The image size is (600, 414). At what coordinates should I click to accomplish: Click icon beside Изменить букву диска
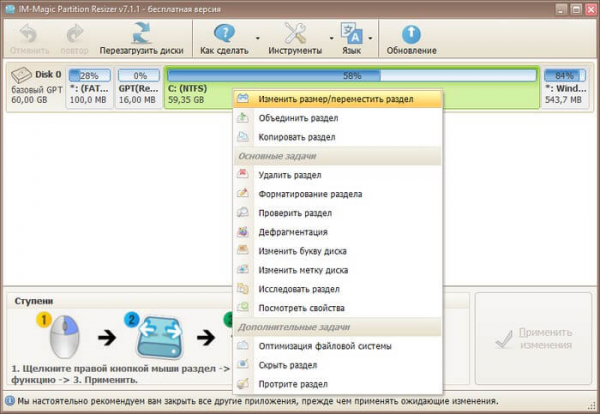(x=243, y=250)
